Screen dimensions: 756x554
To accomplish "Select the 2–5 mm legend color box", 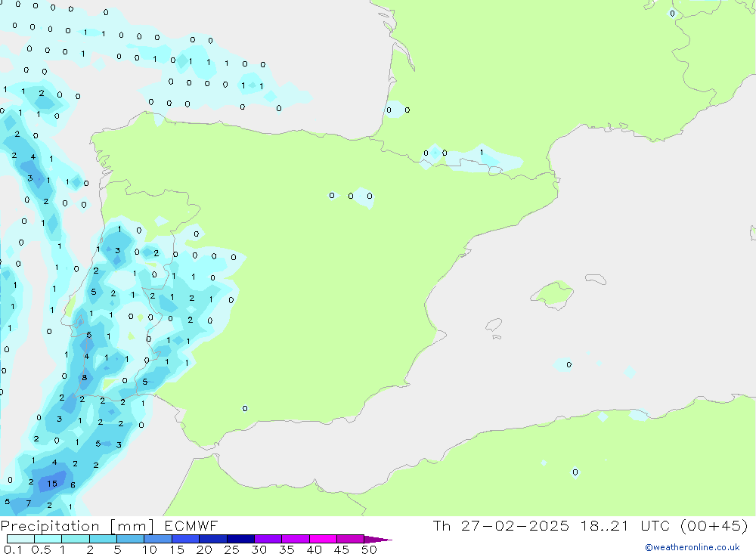I will coord(103,539).
